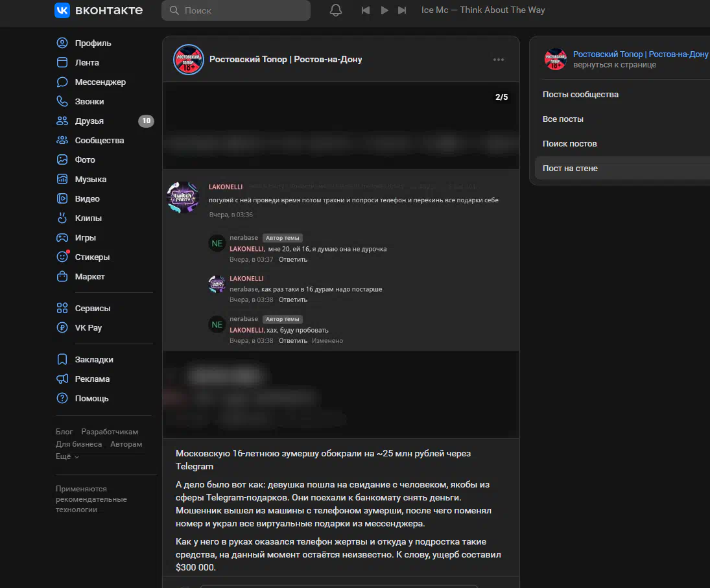This screenshot has width=710, height=588.
Task: Open Авторам footer link
Action: (126, 444)
